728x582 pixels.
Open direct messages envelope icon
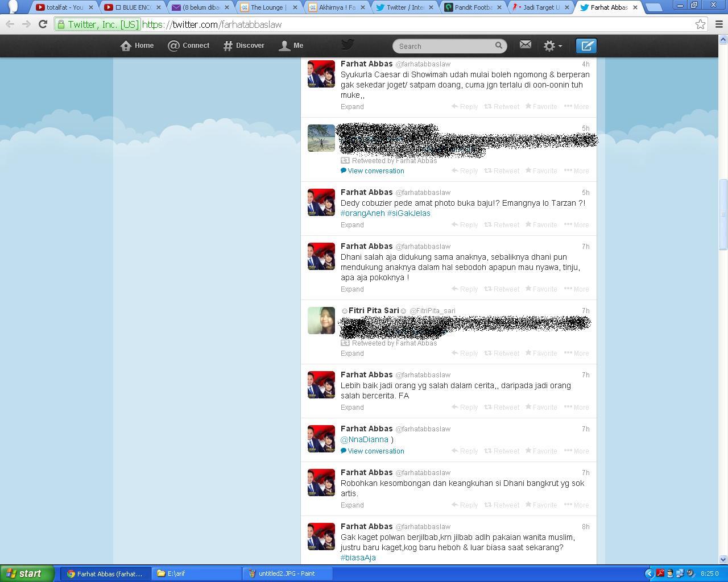526,44
